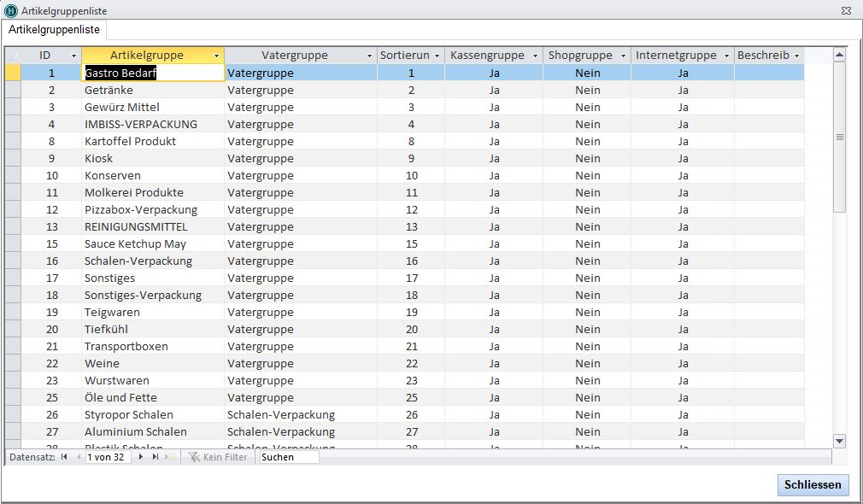Click the Suchen search field

pos(288,457)
